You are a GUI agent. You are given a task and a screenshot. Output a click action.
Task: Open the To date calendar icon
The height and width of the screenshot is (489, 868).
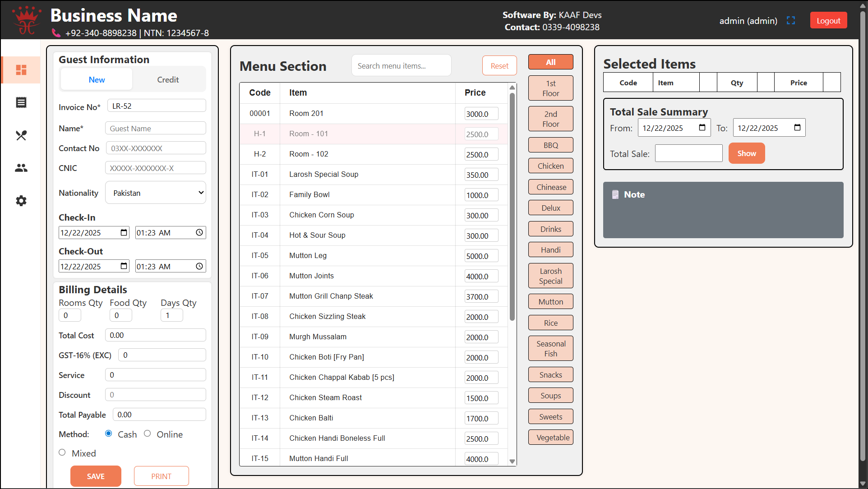point(797,128)
